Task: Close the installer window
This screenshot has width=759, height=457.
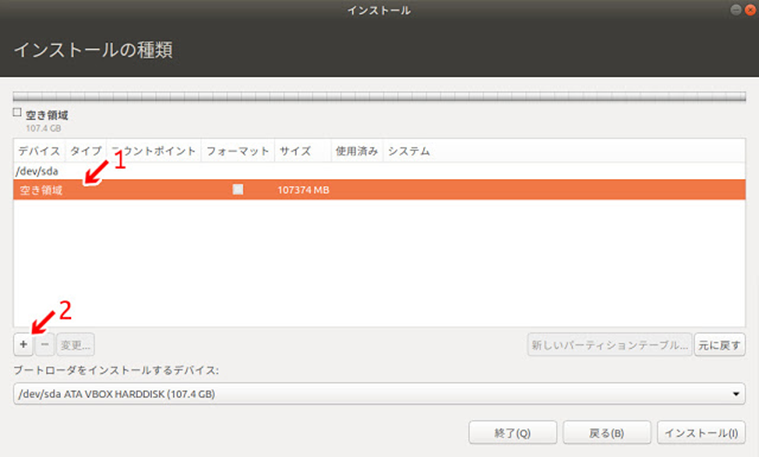Action: click(x=750, y=10)
